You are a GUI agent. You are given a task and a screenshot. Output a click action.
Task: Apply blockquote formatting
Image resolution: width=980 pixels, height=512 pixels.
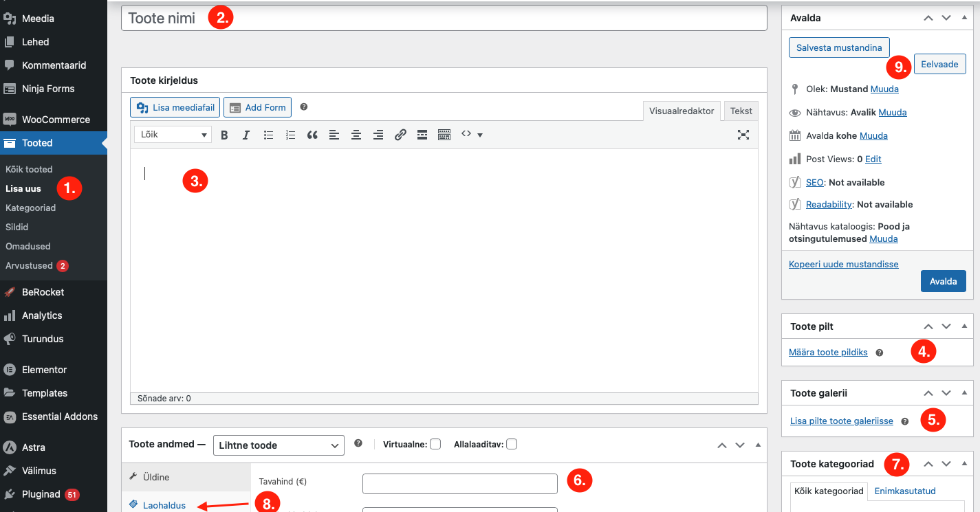312,135
